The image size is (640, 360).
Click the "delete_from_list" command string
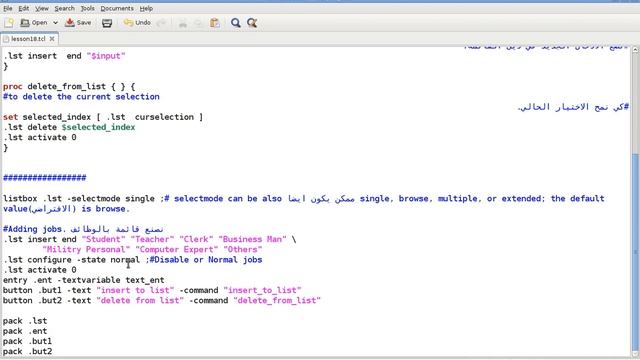277,301
